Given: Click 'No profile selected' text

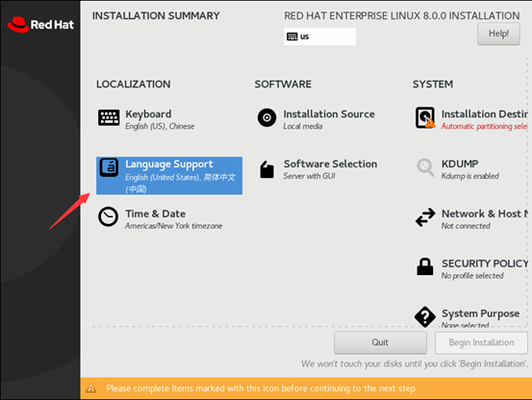Looking at the screenshot, I should click(472, 276).
